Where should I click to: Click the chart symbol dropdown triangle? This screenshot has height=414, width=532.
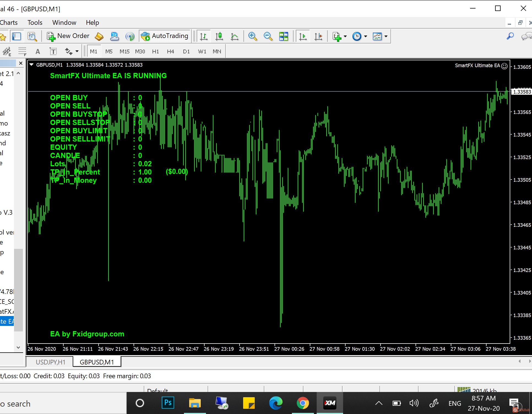31,65
